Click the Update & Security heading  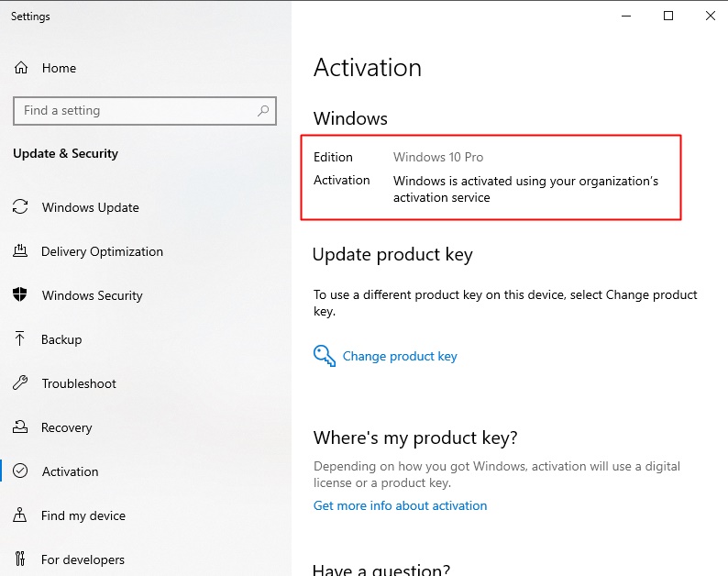65,153
